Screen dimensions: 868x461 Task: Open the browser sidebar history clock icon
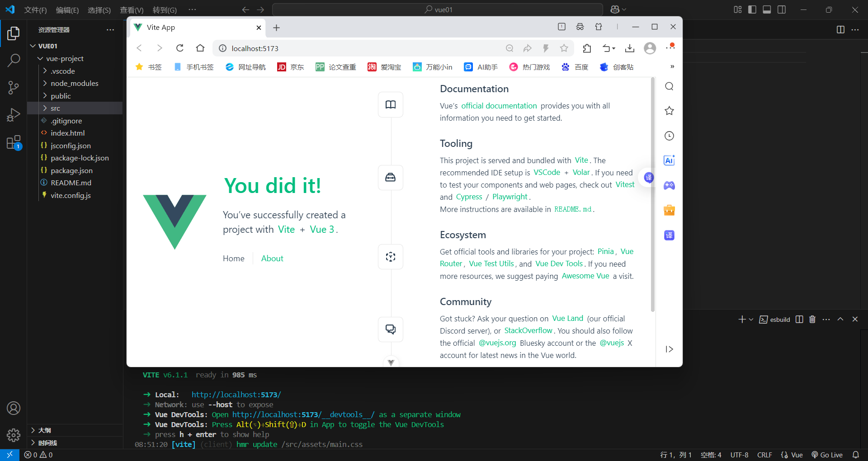[669, 136]
